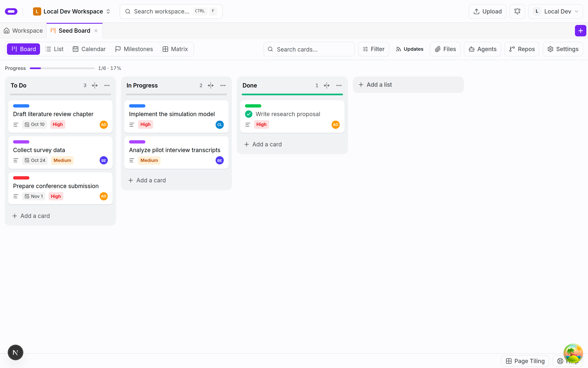Click the purple plus new tab button
This screenshot has width=588, height=368.
pos(580,31)
